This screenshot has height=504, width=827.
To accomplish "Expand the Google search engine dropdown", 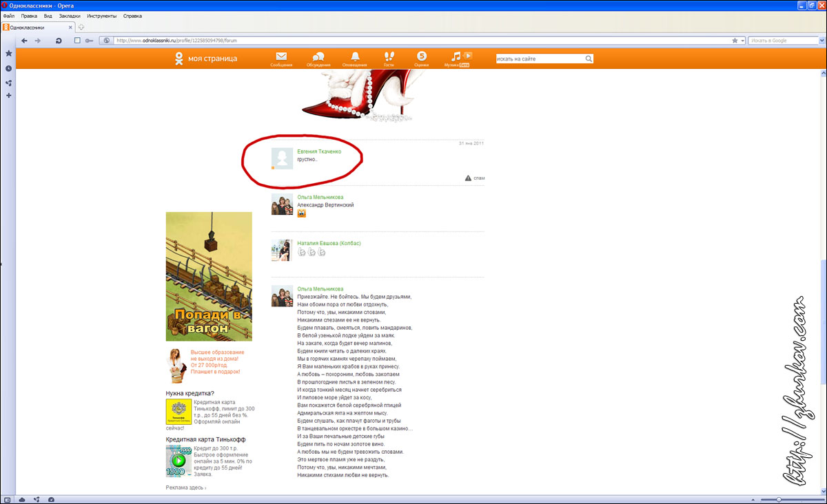I will click(x=821, y=41).
